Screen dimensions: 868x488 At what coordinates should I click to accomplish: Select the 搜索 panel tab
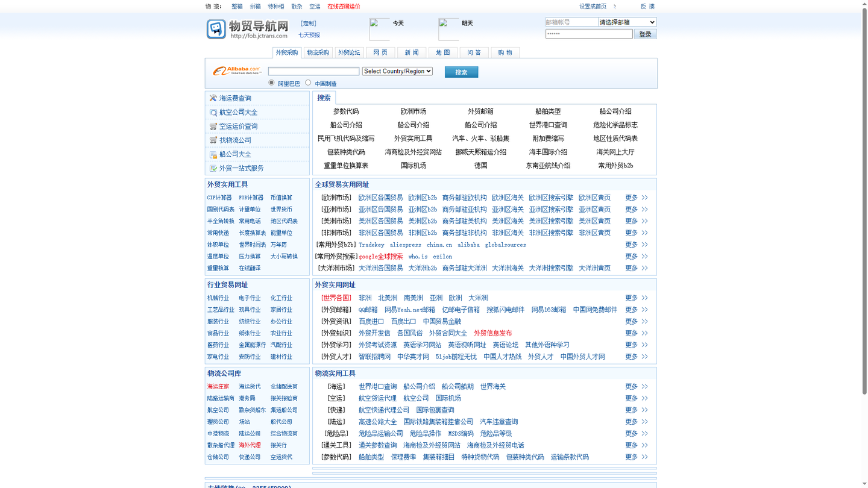click(x=324, y=98)
